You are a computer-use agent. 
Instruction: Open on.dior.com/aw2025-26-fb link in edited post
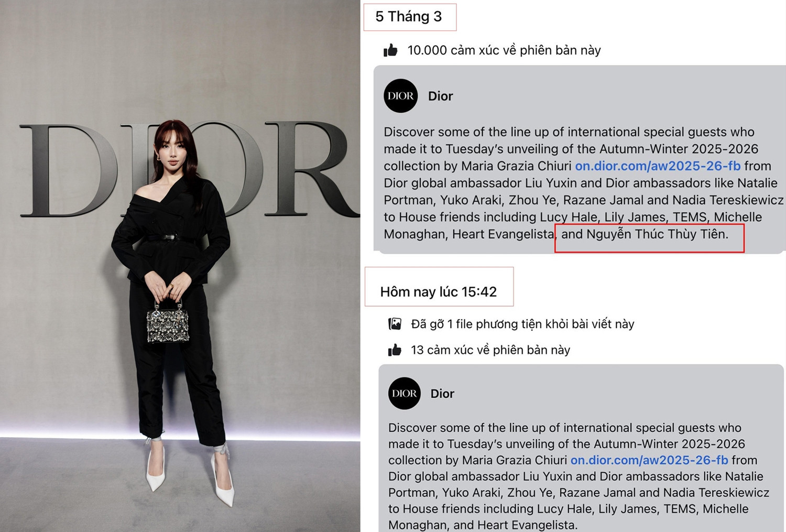point(649,460)
